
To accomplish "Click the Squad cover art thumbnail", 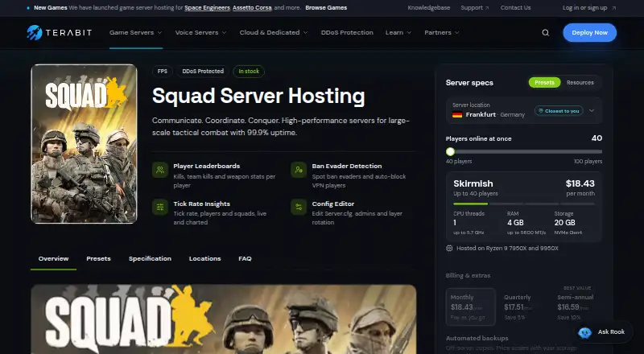I will (85, 144).
